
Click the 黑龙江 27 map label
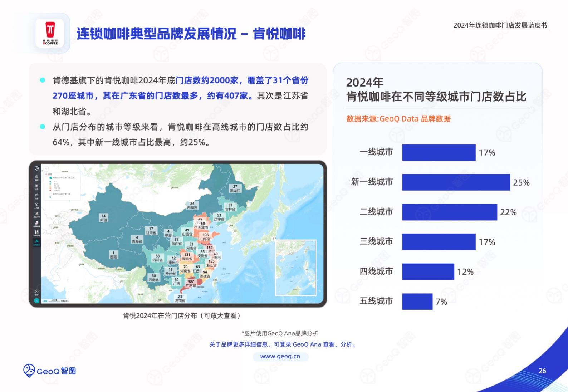(235, 188)
